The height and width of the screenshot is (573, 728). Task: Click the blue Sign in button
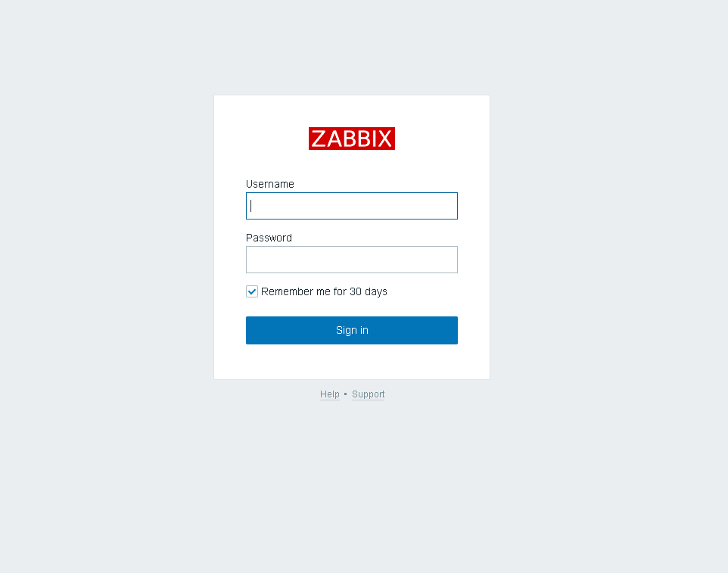pos(351,330)
